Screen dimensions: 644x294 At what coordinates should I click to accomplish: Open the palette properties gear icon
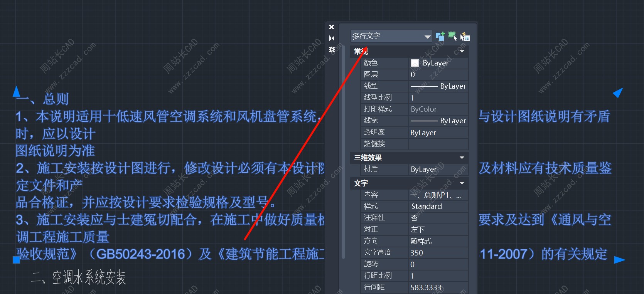(332, 49)
